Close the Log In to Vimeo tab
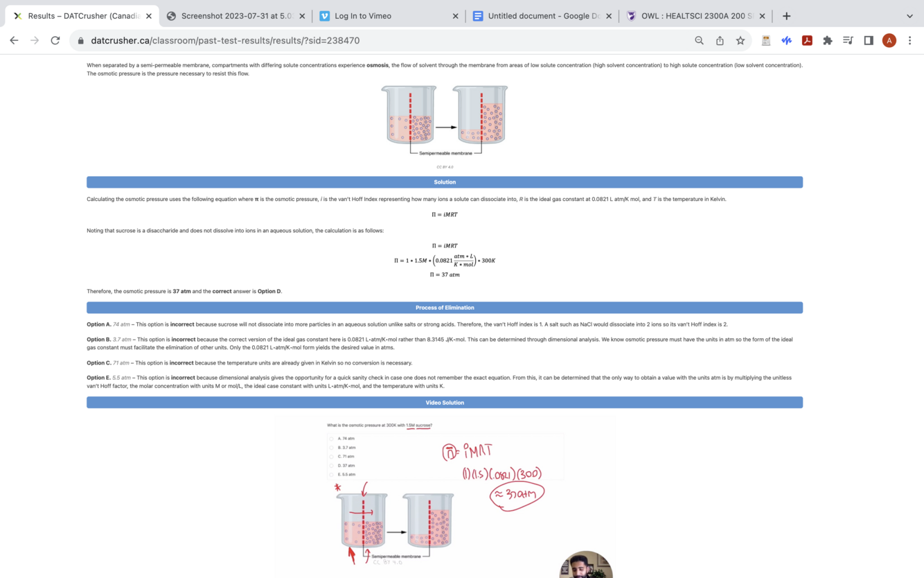The width and height of the screenshot is (924, 578). [455, 16]
